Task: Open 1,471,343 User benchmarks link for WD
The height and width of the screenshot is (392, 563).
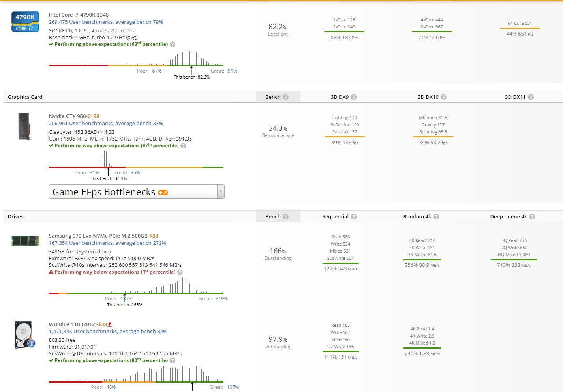Action: click(x=108, y=332)
